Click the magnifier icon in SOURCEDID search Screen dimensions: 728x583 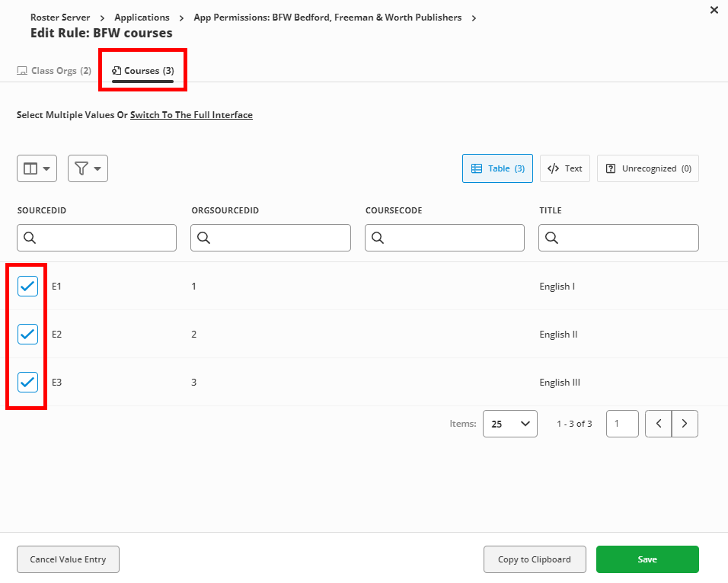click(x=30, y=238)
